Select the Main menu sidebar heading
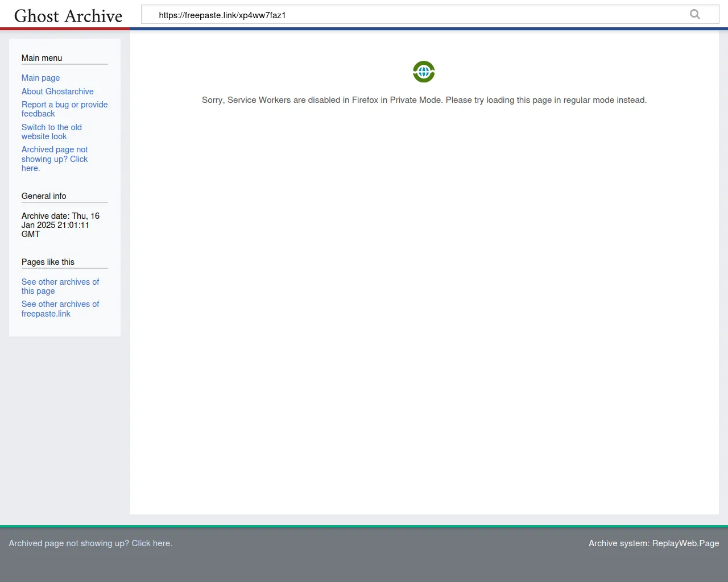The width and height of the screenshot is (728, 582). click(42, 58)
